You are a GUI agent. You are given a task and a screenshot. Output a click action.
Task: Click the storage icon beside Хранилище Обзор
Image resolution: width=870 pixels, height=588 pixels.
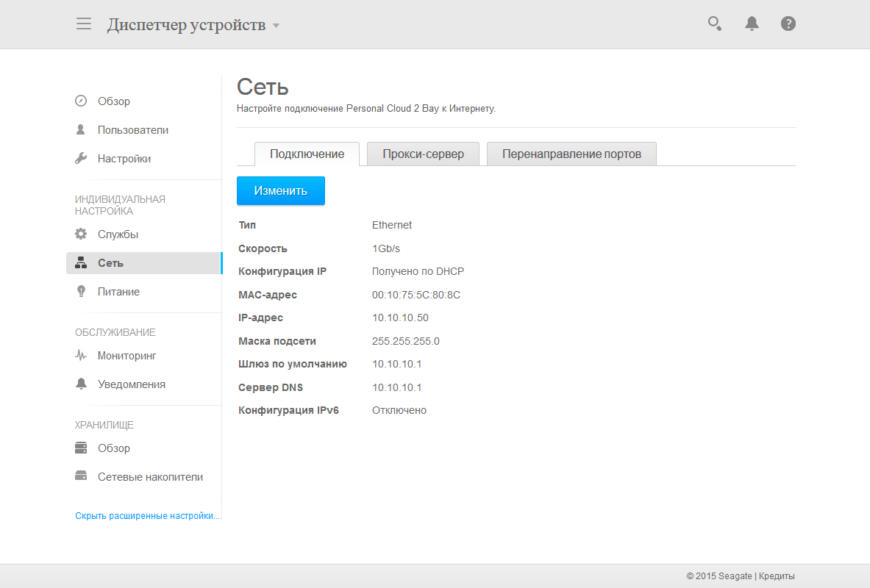[x=81, y=448]
